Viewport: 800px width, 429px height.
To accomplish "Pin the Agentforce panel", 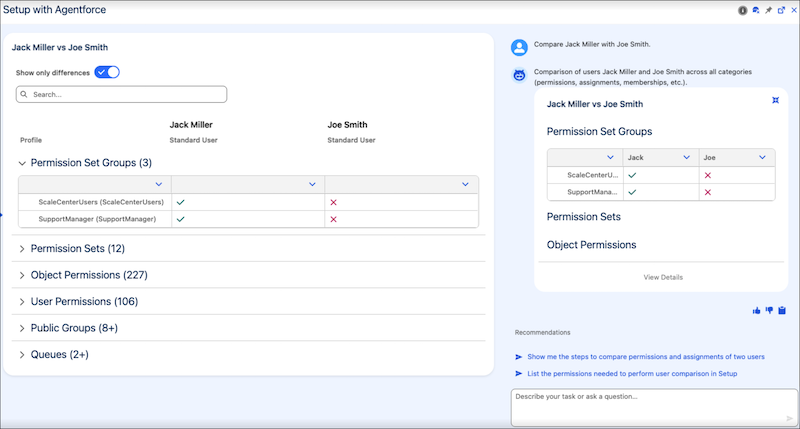I will pyautogui.click(x=768, y=10).
